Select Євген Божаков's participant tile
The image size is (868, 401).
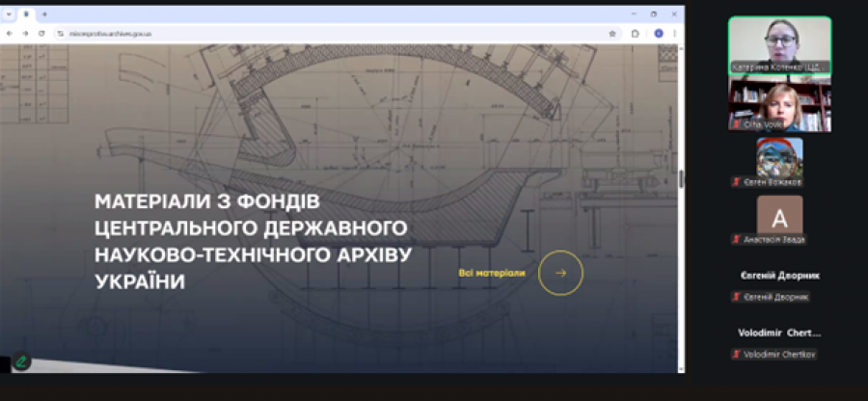point(778,157)
